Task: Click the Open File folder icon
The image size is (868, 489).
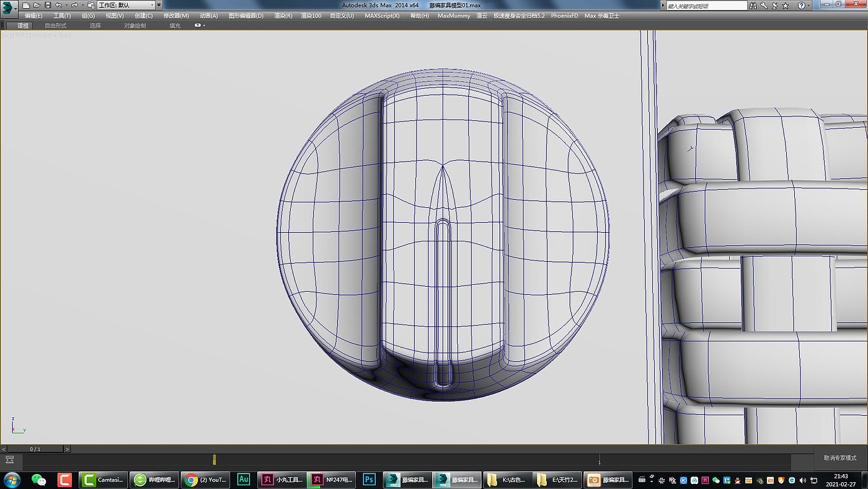Action: 37,5
